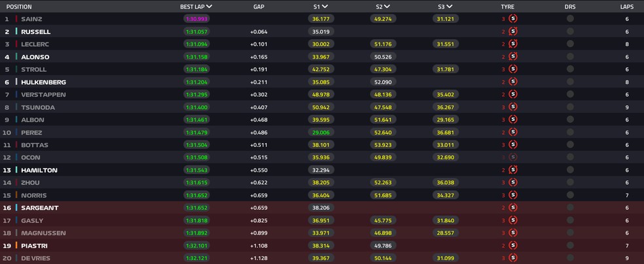This screenshot has height=264, width=644.
Task: Click the soft tyre icon in Verstappen's row
Action: point(513,94)
